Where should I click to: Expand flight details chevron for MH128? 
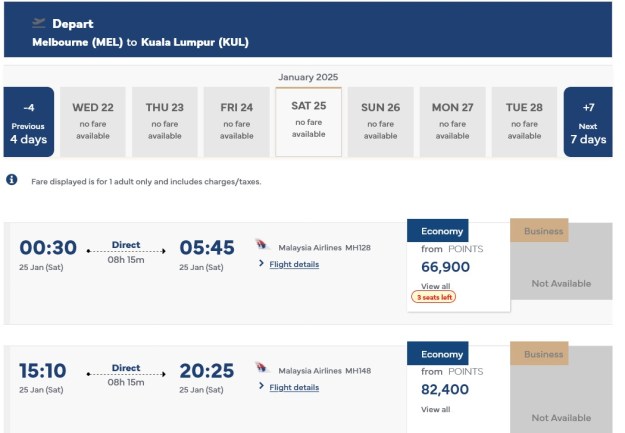tap(261, 264)
